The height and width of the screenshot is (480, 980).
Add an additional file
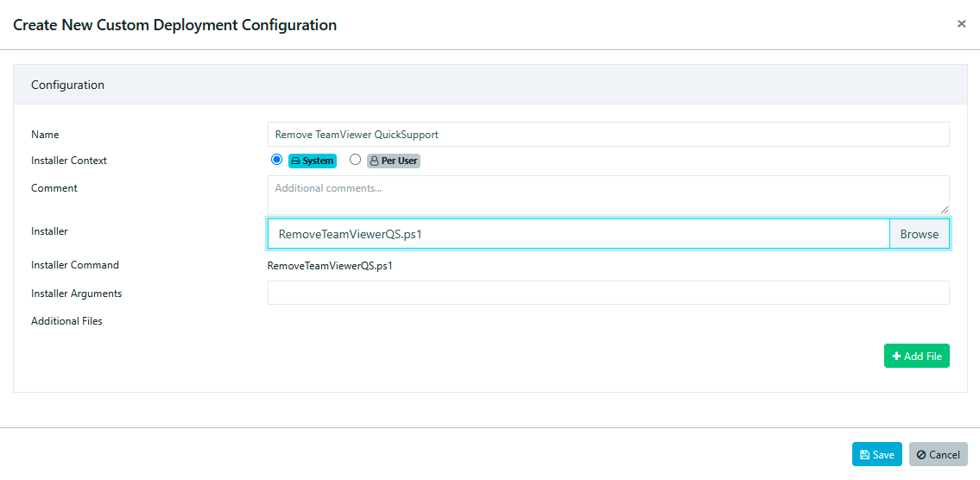(x=917, y=356)
